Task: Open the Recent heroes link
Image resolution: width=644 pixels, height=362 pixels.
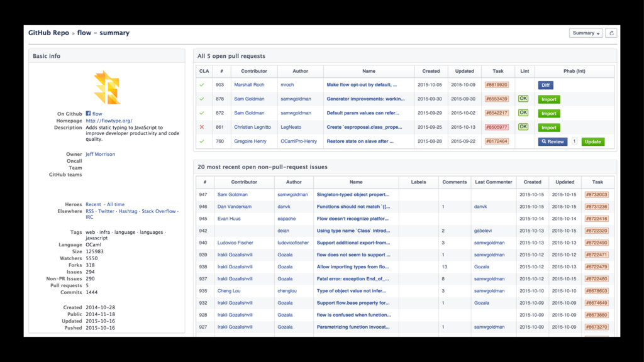Action: point(93,204)
